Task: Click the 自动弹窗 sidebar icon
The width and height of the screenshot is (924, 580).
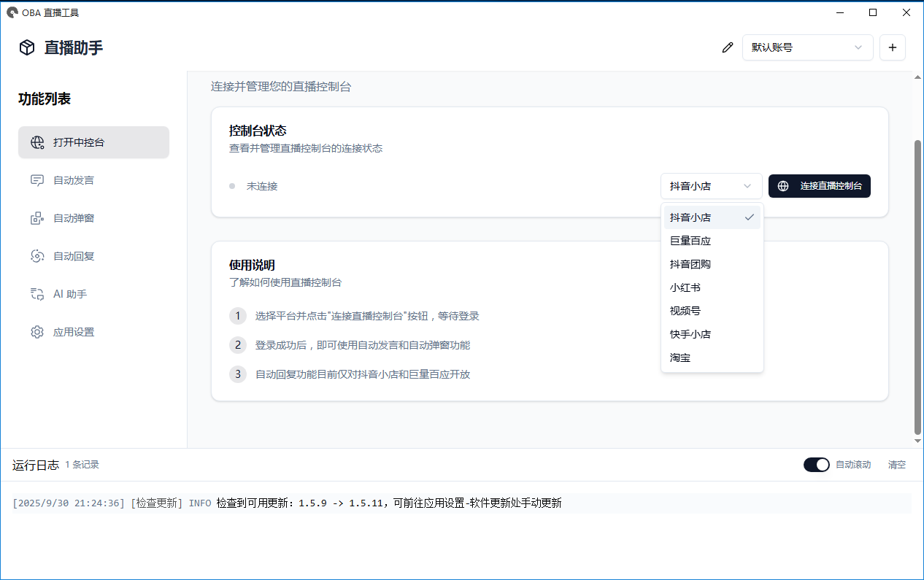Action: tap(36, 218)
